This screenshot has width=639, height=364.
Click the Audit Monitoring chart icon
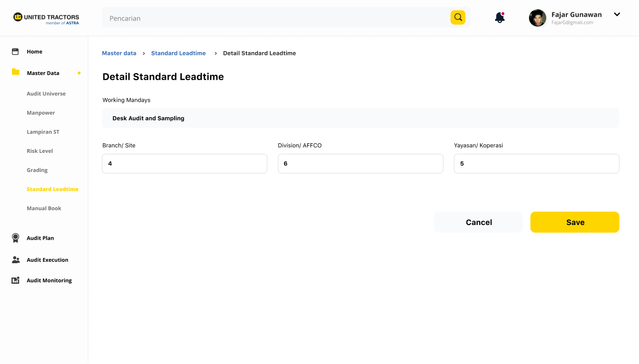click(x=16, y=280)
